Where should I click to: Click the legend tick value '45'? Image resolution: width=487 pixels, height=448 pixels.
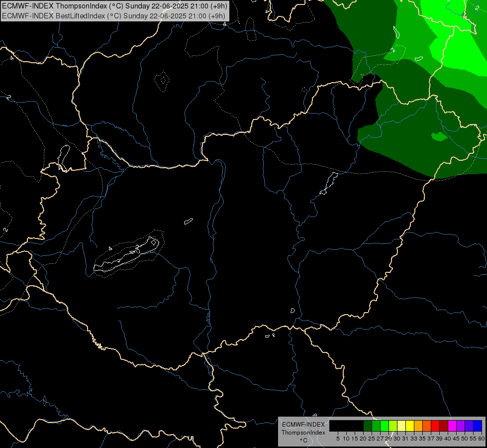point(456,439)
